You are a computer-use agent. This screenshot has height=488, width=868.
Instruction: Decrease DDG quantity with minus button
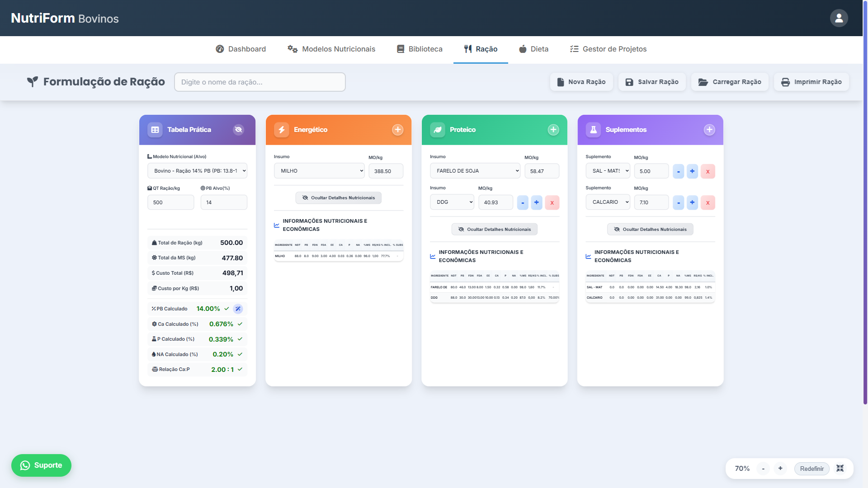[523, 202]
